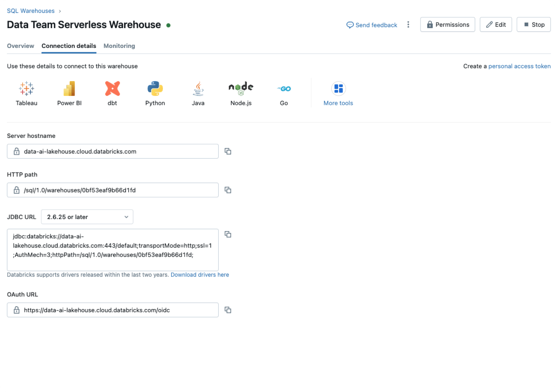Copy the OAuth URL value
555x392 pixels.
(228, 310)
